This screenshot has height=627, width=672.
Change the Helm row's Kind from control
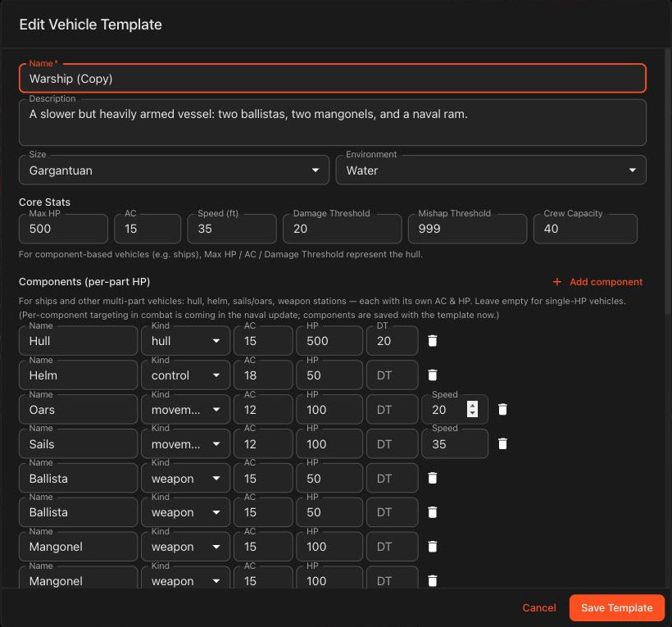click(185, 375)
